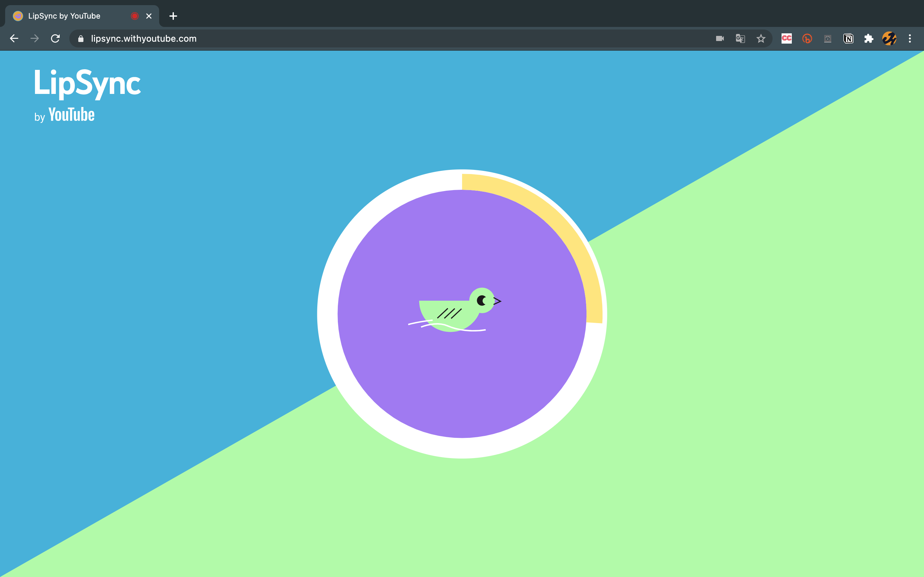Click the profile avatar button
924x577 pixels.
tap(889, 38)
